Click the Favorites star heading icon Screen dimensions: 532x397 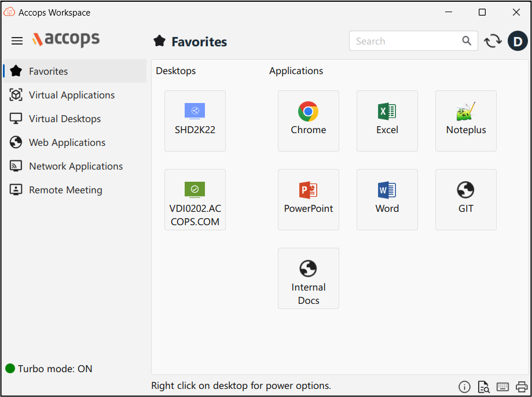(159, 41)
